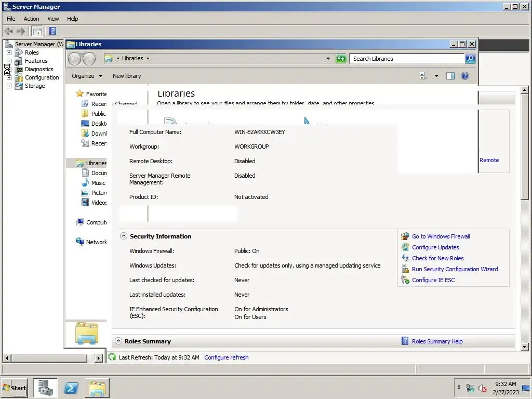Open the View menu
The width and height of the screenshot is (532, 399).
click(x=53, y=19)
